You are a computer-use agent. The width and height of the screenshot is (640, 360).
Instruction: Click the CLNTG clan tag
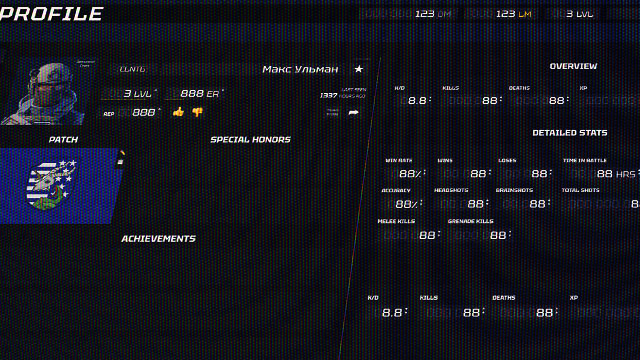(x=132, y=69)
